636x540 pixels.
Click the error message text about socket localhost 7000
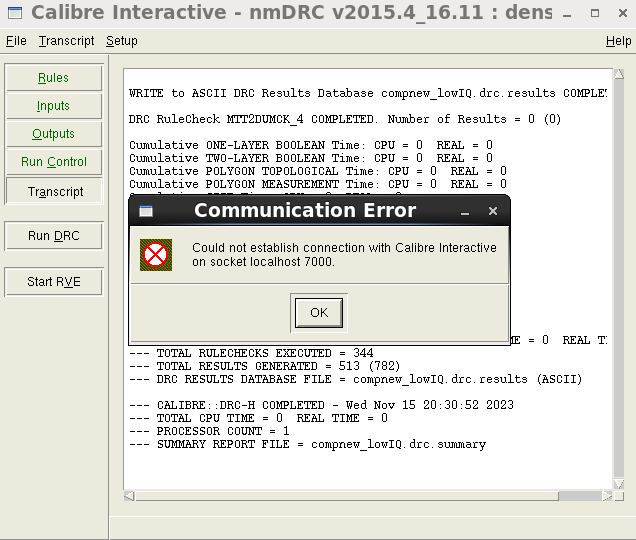(344, 254)
